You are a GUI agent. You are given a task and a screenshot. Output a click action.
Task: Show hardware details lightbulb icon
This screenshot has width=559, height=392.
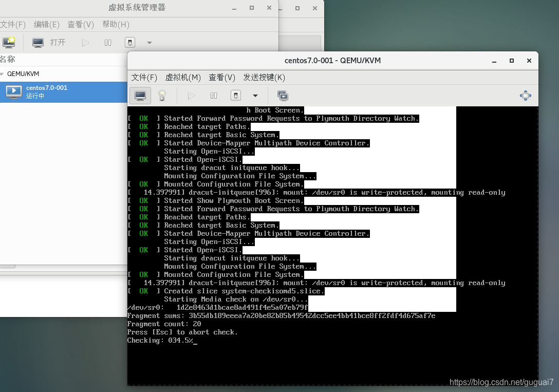pyautogui.click(x=162, y=96)
